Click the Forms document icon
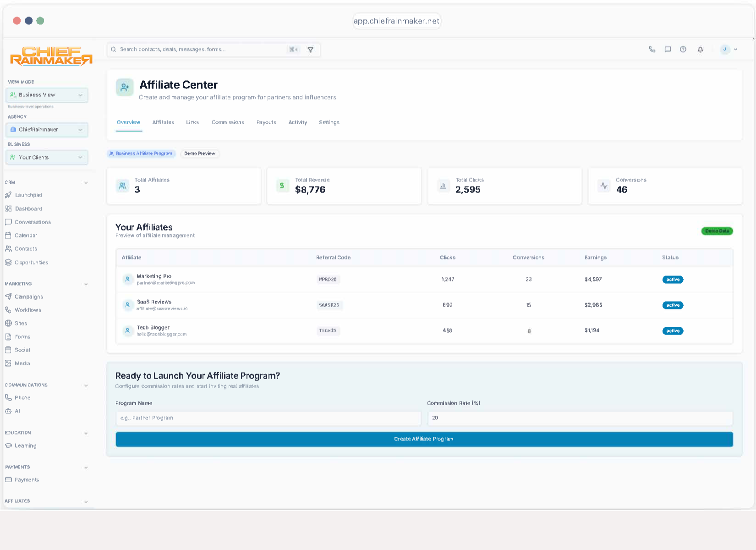756x550 pixels. (x=8, y=336)
